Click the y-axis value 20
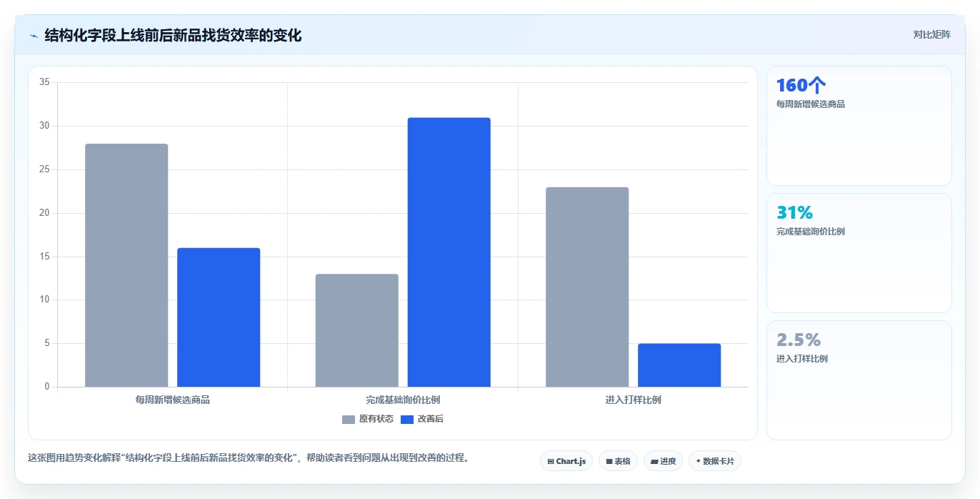Screen dimensions: 980x499 (44, 213)
